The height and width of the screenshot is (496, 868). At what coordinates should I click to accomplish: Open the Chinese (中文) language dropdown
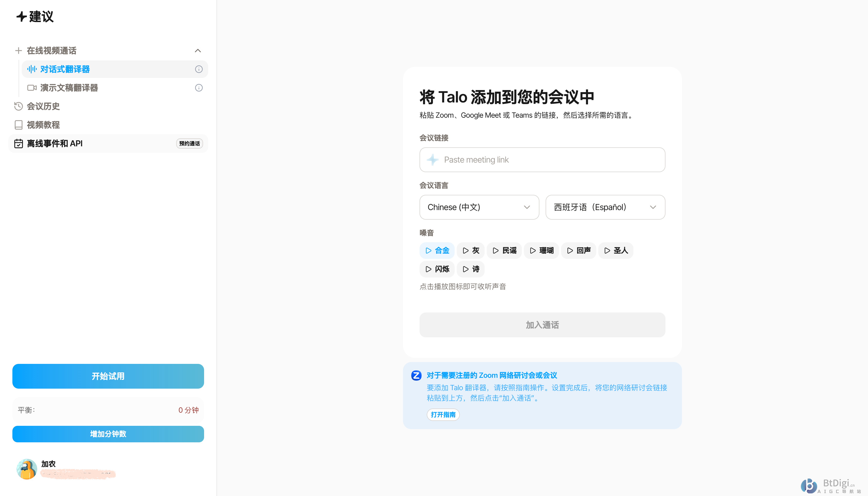click(479, 207)
